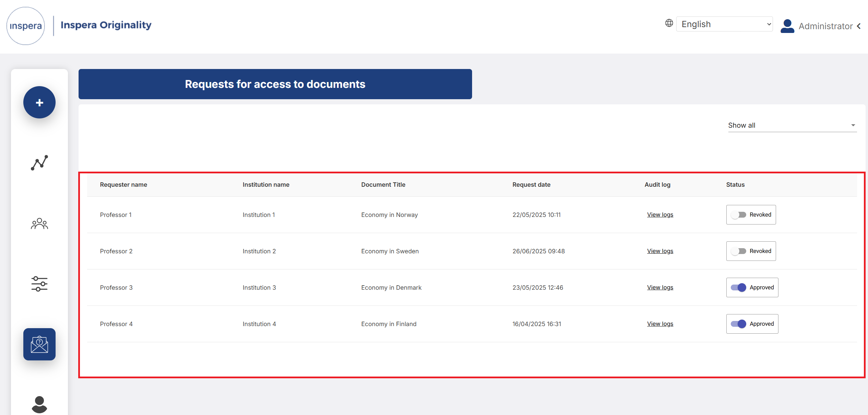Click the blue plus add button in sidebar
Viewport: 868px width, 415px height.
(39, 102)
